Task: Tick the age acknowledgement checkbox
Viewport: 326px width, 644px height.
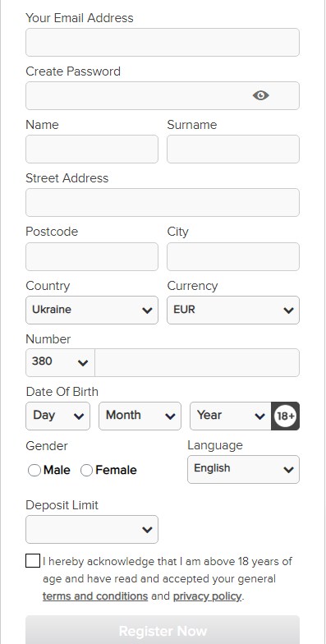Action: pos(33,560)
